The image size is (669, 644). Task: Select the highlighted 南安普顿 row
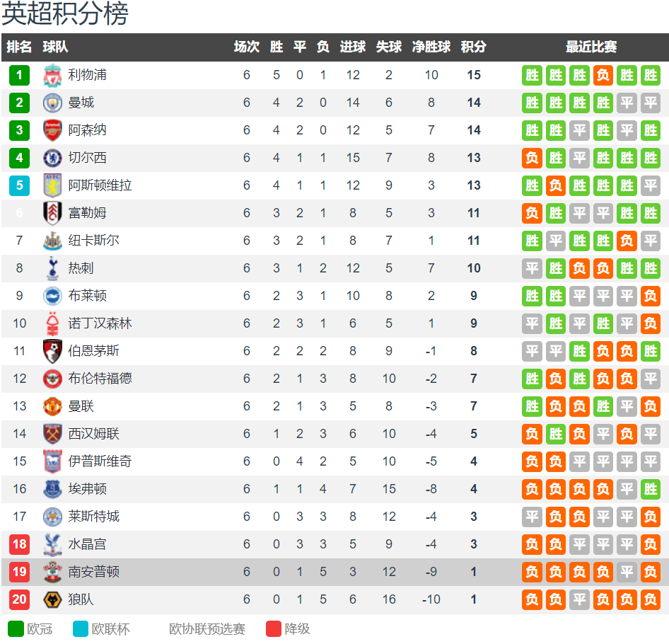pos(334,572)
